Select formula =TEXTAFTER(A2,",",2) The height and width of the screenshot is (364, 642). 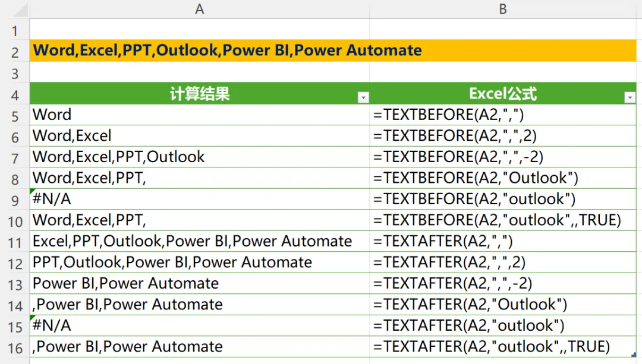(x=503, y=262)
